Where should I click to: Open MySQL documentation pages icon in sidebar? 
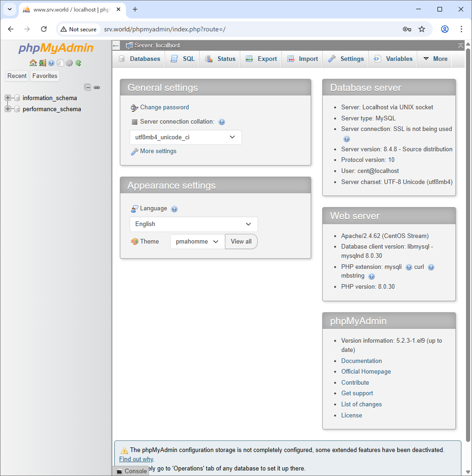coord(60,63)
